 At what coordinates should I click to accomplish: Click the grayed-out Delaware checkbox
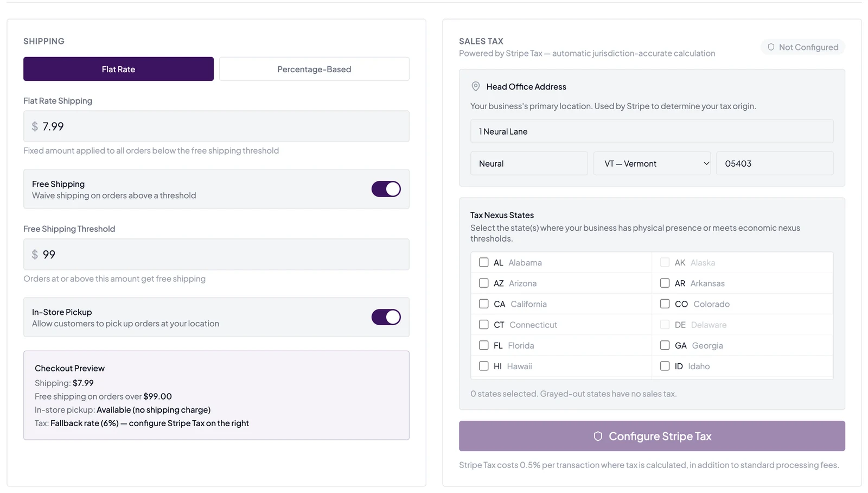click(x=665, y=325)
